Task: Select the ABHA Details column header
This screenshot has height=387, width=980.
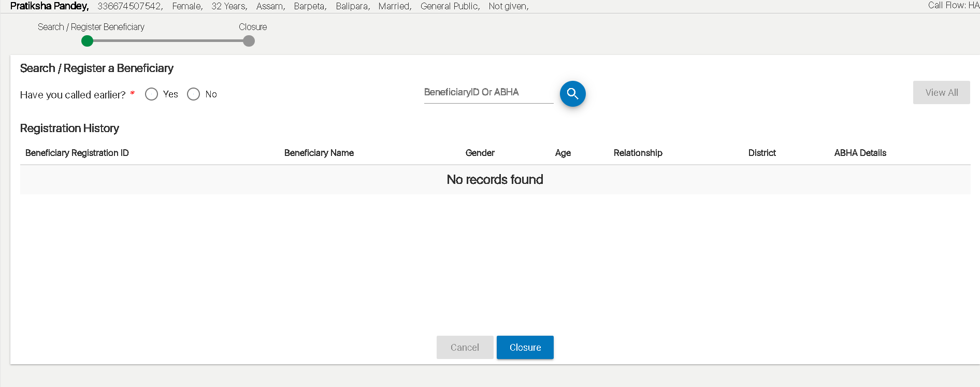Action: coord(860,153)
